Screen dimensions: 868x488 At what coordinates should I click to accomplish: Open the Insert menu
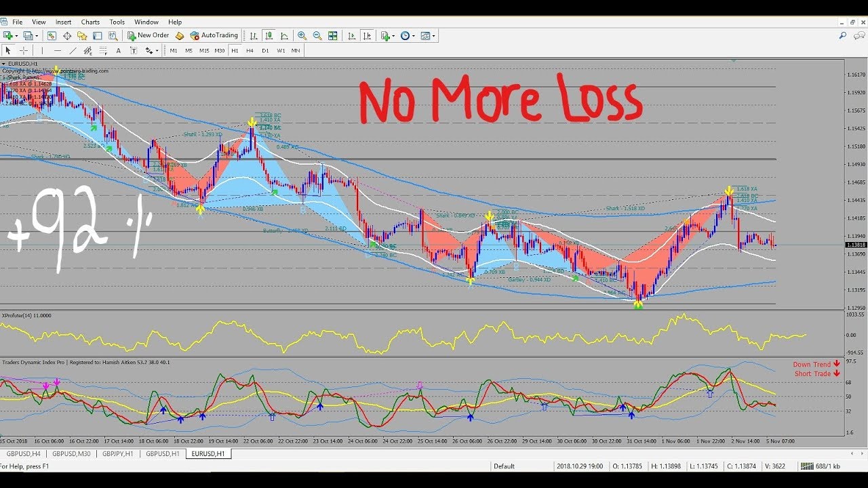click(63, 22)
